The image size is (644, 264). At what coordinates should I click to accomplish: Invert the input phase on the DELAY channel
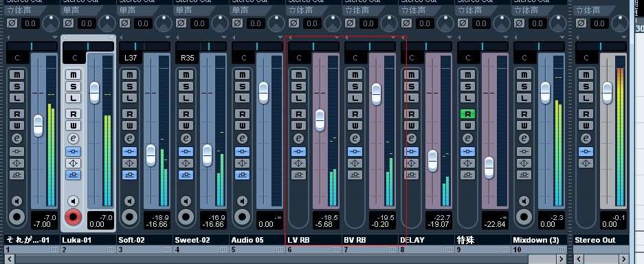tap(407, 23)
